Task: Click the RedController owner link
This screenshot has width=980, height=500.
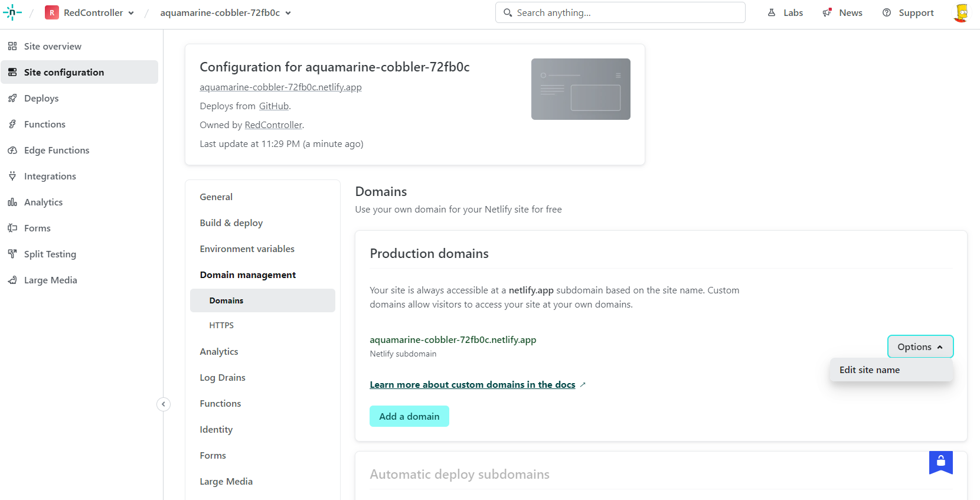Action: (x=273, y=125)
